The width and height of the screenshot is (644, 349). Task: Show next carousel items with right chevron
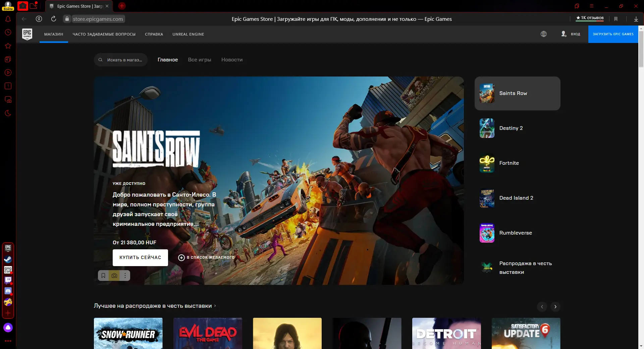(555, 307)
